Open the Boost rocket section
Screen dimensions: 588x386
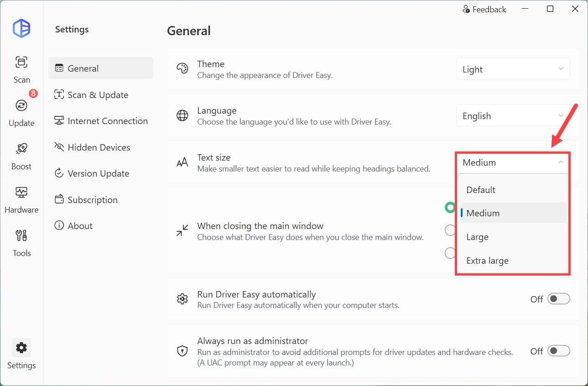pos(21,156)
